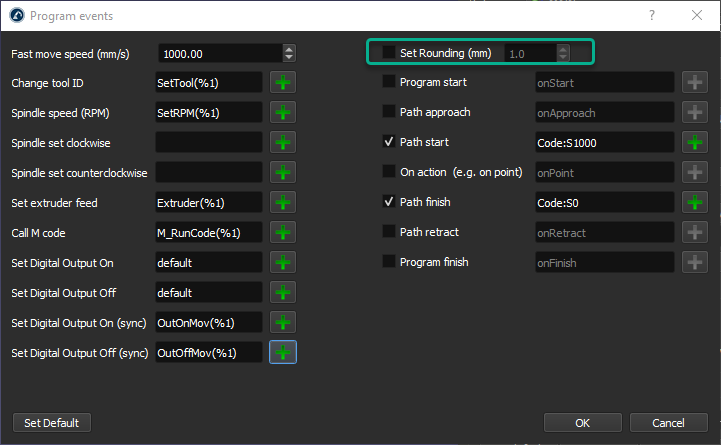Image resolution: width=721 pixels, height=445 pixels.
Task: Click the Cancel button
Action: pyautogui.click(x=669, y=423)
